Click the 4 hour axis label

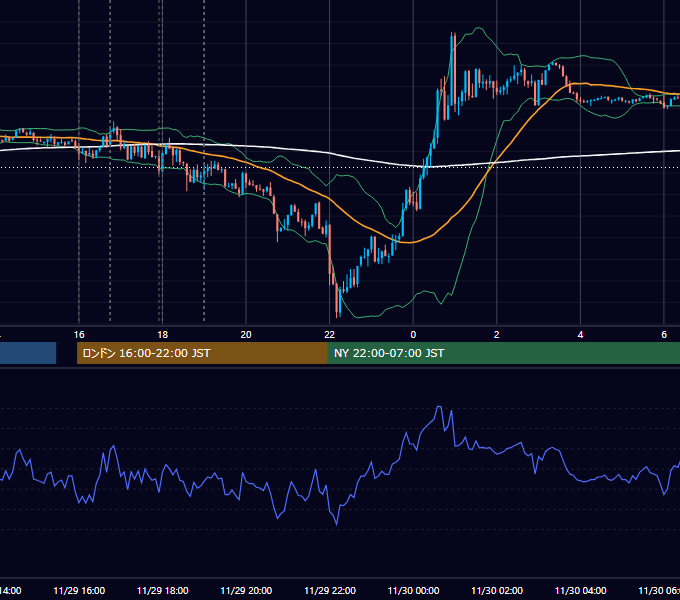[x=580, y=335]
